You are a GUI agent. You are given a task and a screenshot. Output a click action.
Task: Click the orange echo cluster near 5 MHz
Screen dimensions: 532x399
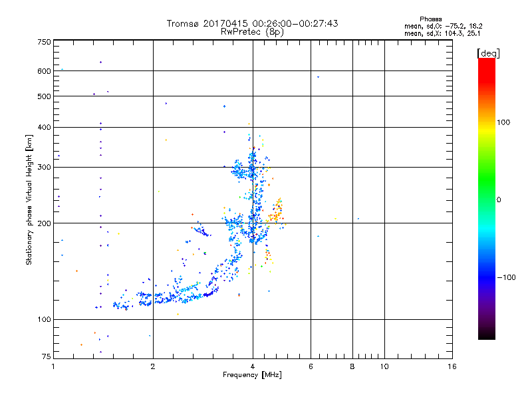[277, 211]
